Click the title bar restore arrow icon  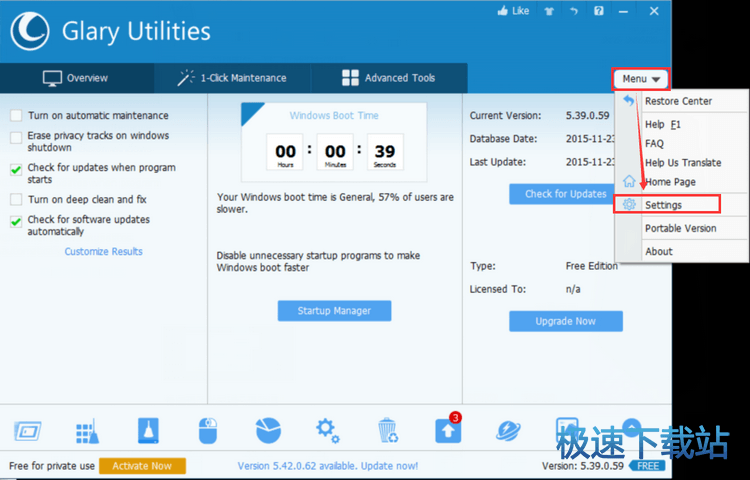point(574,11)
